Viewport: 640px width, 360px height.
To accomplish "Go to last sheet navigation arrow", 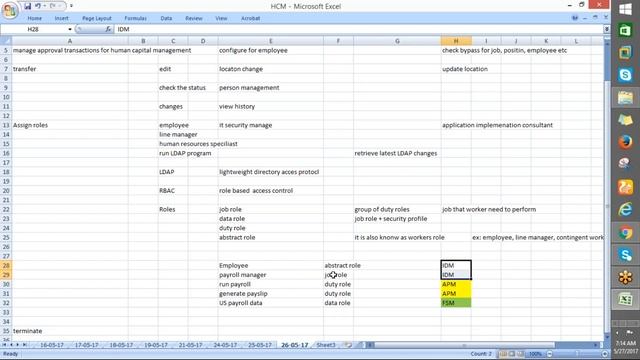I will (x=24, y=345).
